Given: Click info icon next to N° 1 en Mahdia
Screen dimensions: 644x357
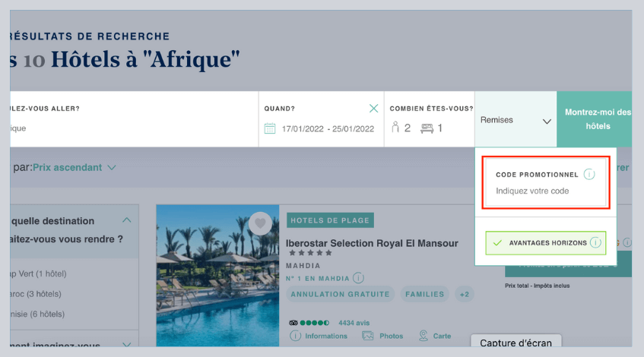Looking at the screenshot, I should pos(358,278).
